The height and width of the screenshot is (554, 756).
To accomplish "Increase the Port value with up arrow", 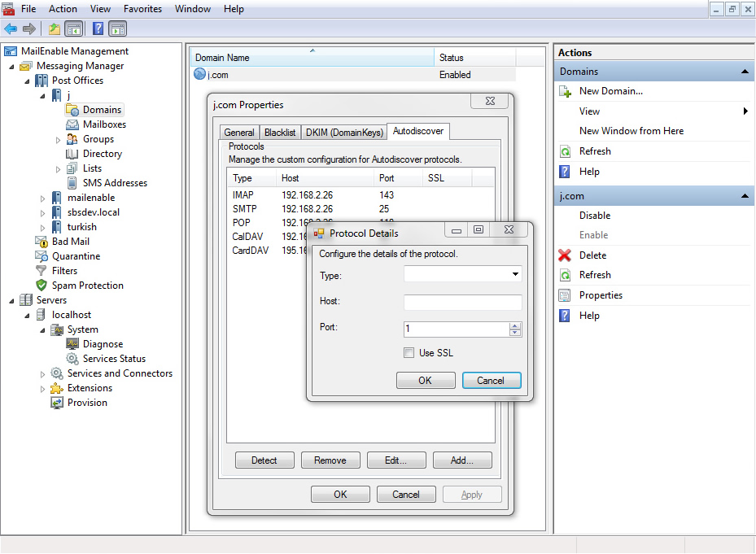I will 515,326.
